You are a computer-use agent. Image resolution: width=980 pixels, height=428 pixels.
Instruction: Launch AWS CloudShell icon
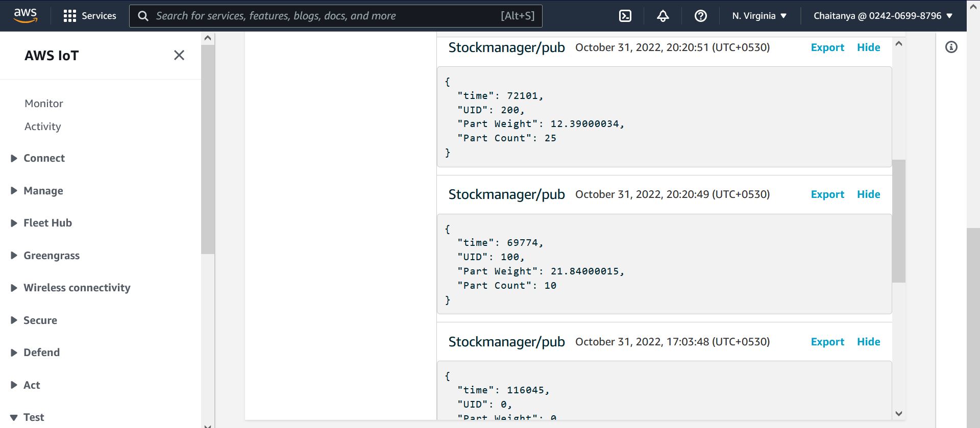pyautogui.click(x=625, y=16)
